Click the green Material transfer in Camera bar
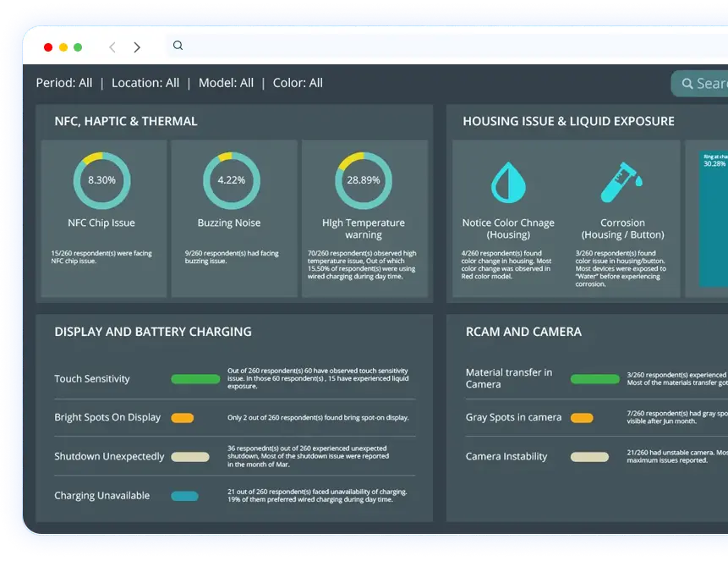728x561 pixels. point(594,379)
